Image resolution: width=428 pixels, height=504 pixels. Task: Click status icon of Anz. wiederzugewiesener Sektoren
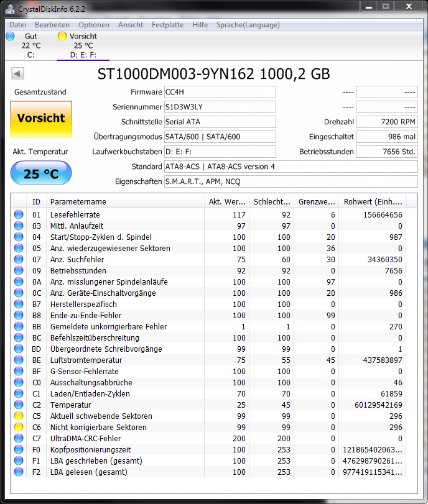point(19,248)
